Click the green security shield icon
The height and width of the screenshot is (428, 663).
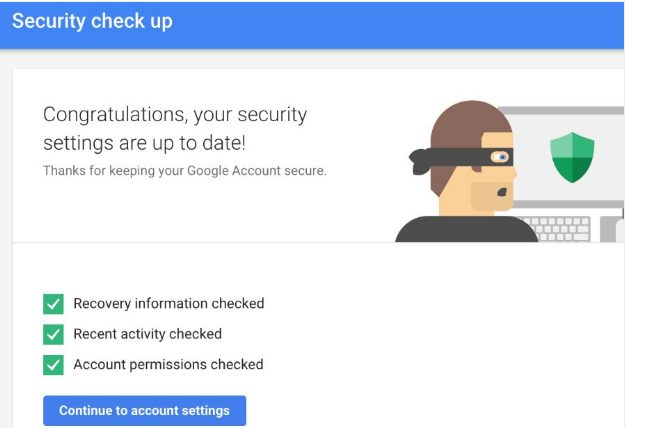[x=572, y=157]
